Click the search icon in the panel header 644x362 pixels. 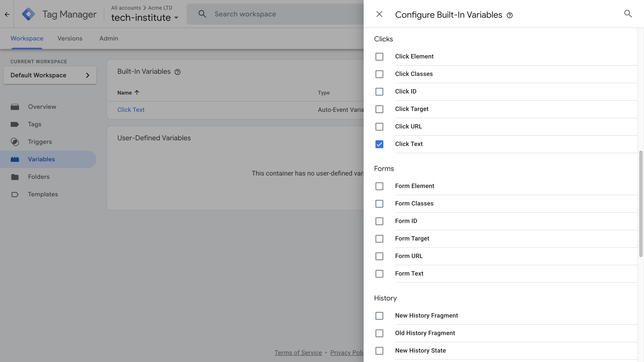(x=628, y=14)
